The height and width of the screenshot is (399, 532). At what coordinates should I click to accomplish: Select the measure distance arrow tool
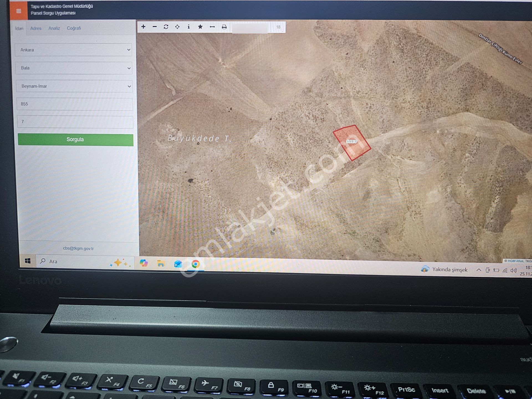click(x=212, y=27)
